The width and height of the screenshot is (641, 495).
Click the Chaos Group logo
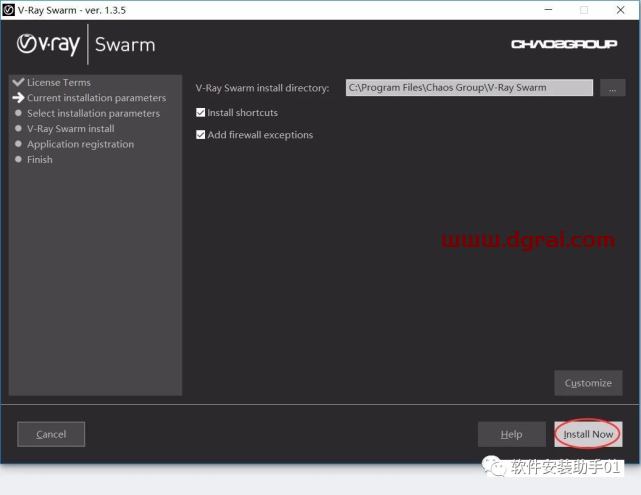click(x=564, y=44)
